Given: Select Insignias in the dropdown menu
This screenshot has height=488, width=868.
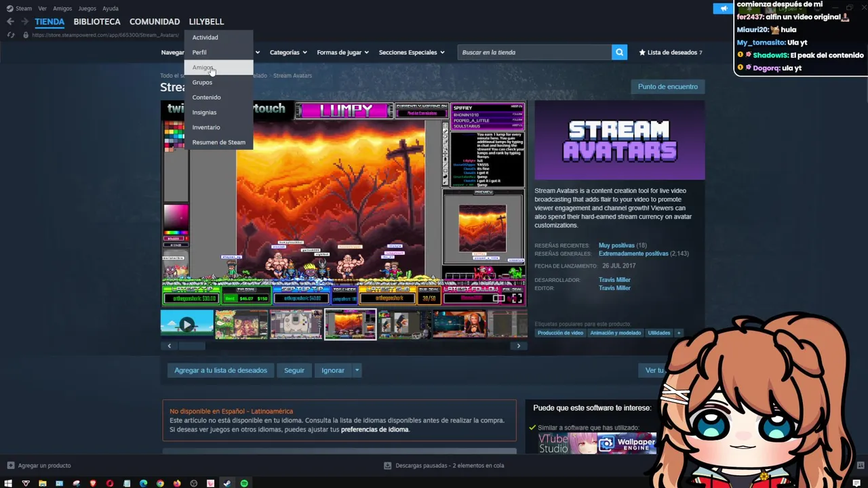Looking at the screenshot, I should coord(218,112).
